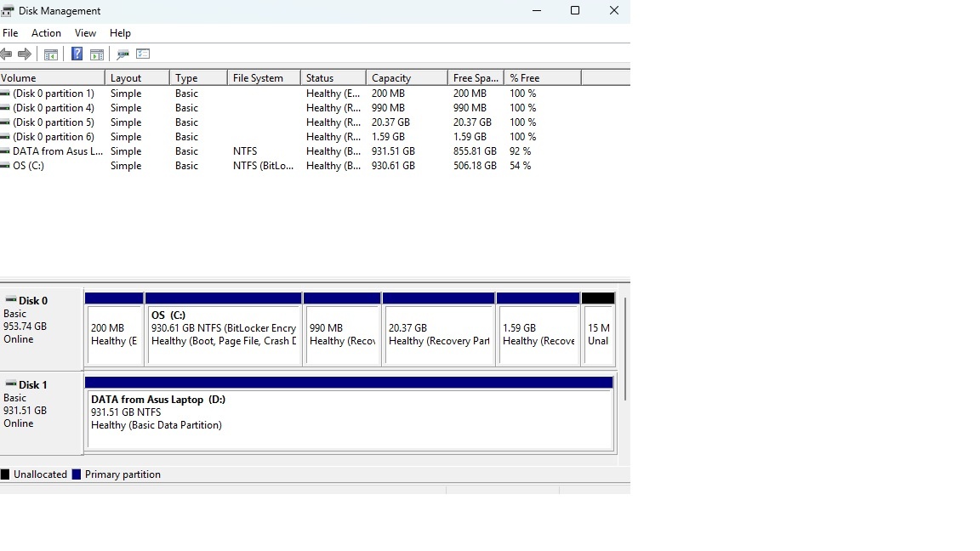
Task: Open the Action menu
Action: pos(46,33)
